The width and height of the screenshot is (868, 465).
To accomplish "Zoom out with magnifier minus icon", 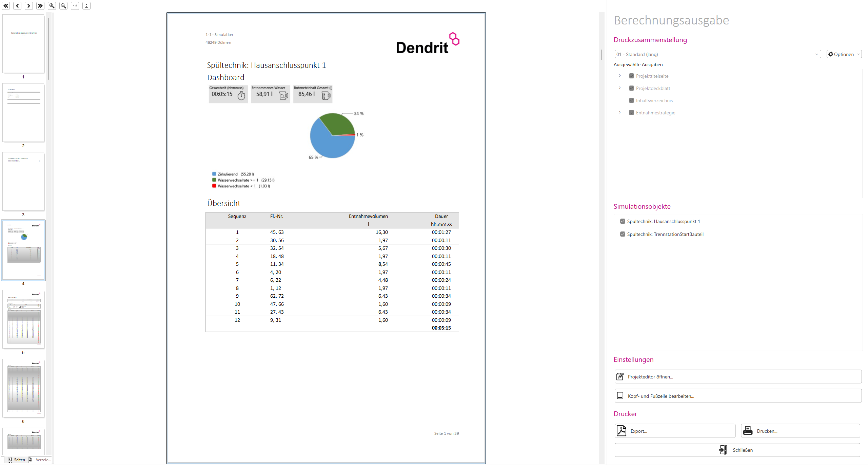I will coord(63,6).
